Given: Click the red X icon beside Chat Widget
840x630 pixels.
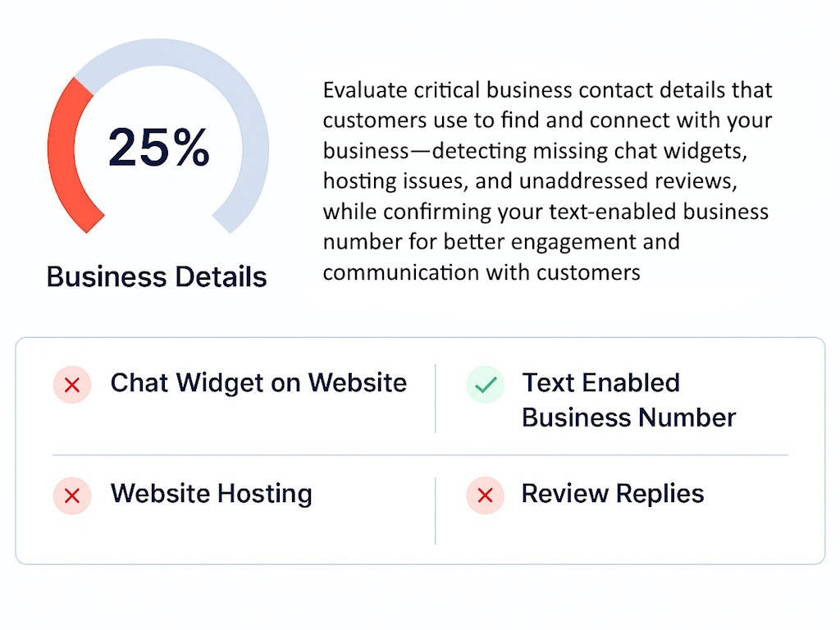Looking at the screenshot, I should coord(71,385).
